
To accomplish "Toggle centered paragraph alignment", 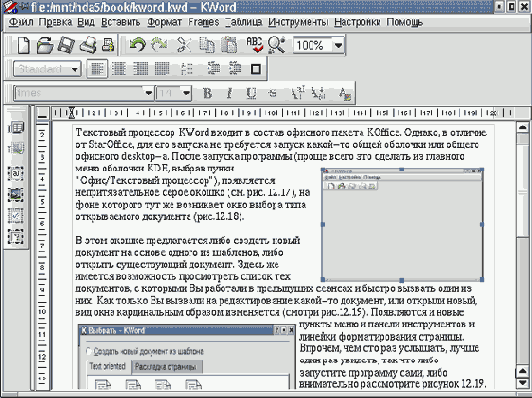I will (119, 69).
